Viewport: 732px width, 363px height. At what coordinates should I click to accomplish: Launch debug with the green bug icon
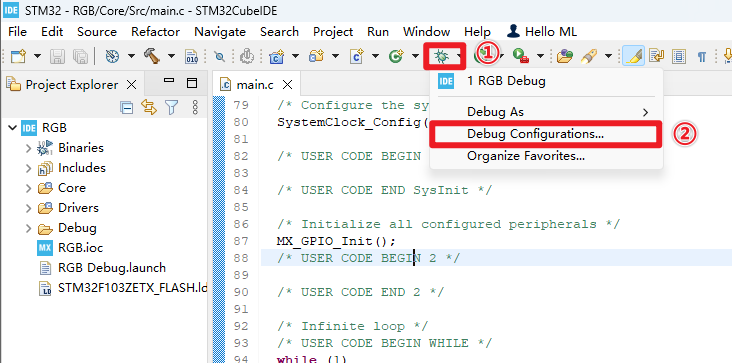(x=440, y=56)
